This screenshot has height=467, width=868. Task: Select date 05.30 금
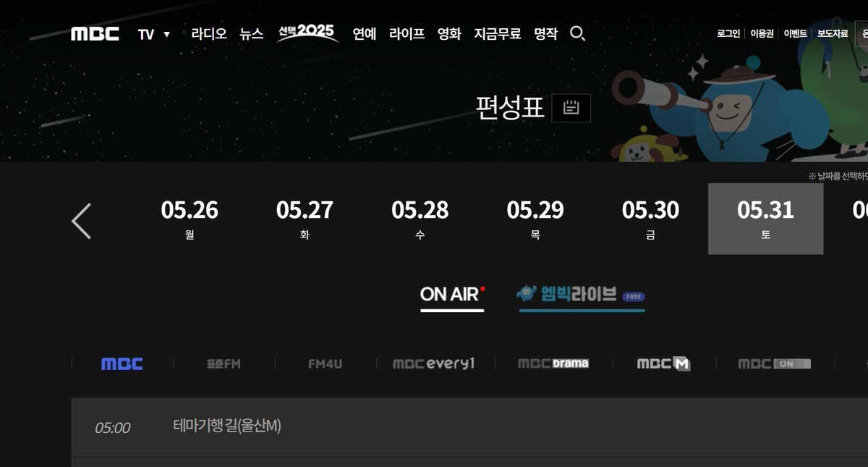pyautogui.click(x=650, y=219)
